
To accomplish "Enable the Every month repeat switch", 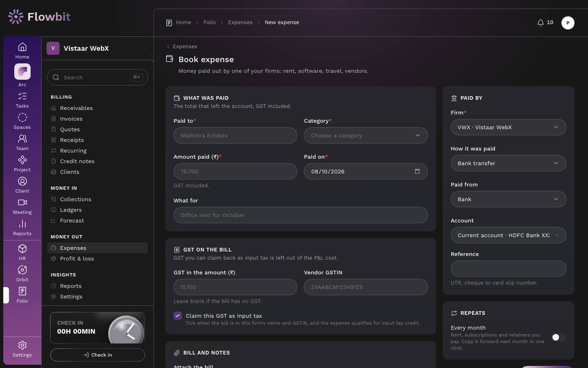I will click(559, 337).
